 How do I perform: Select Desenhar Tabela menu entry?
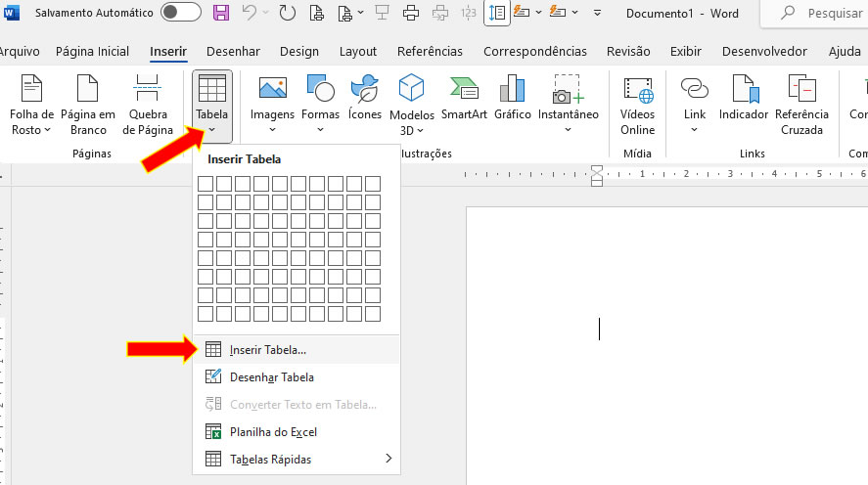(297, 377)
